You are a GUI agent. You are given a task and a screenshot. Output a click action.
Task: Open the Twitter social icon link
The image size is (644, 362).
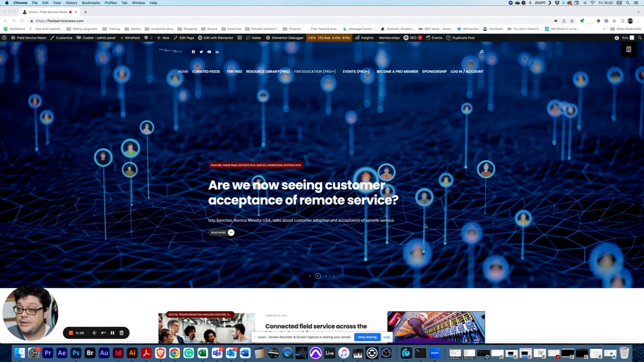coord(201,52)
